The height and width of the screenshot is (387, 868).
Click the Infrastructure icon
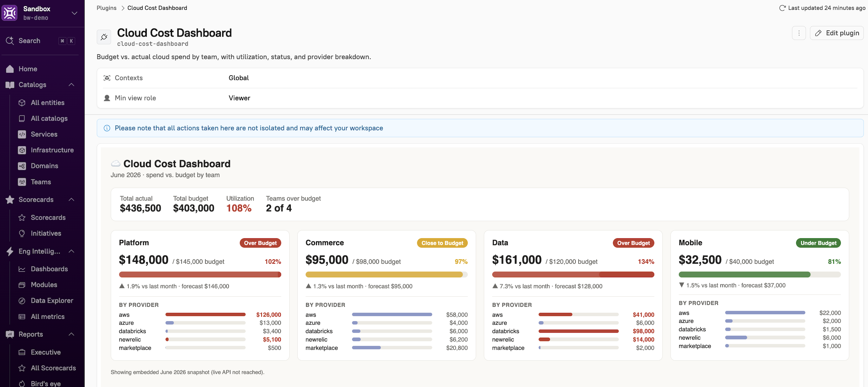point(22,150)
